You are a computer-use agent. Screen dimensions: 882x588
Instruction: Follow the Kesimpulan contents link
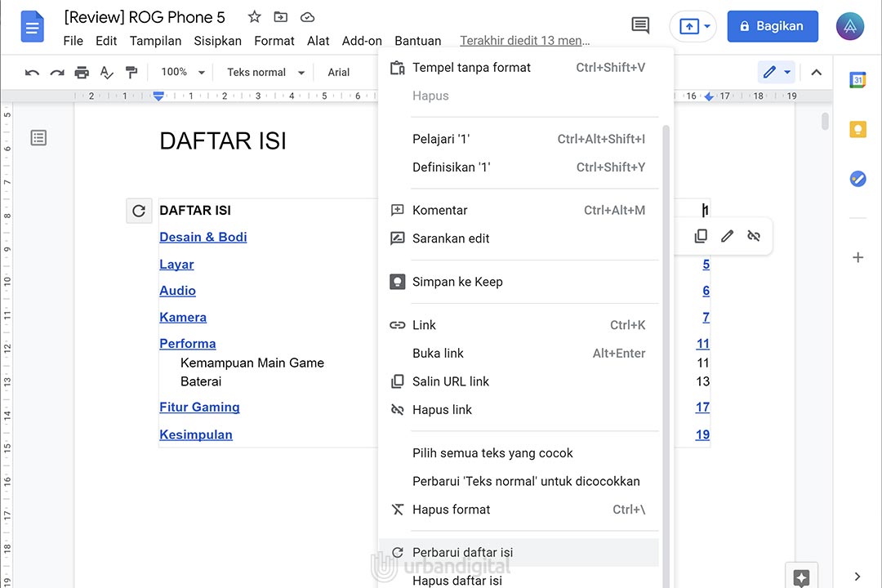pos(196,434)
